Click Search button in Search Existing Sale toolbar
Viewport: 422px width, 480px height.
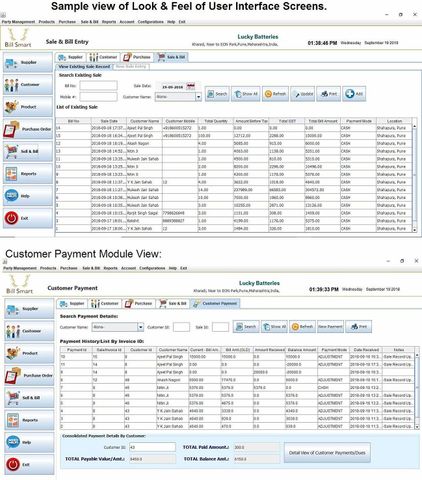coord(217,94)
